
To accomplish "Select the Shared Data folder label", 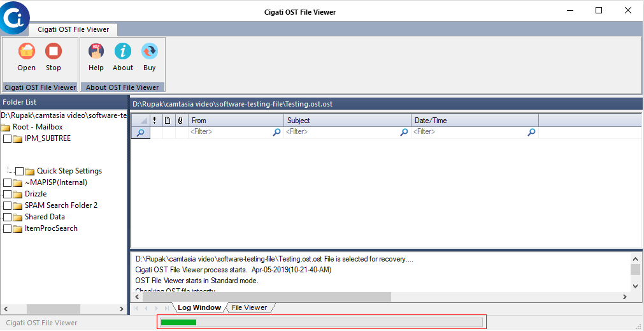I will click(x=45, y=217).
